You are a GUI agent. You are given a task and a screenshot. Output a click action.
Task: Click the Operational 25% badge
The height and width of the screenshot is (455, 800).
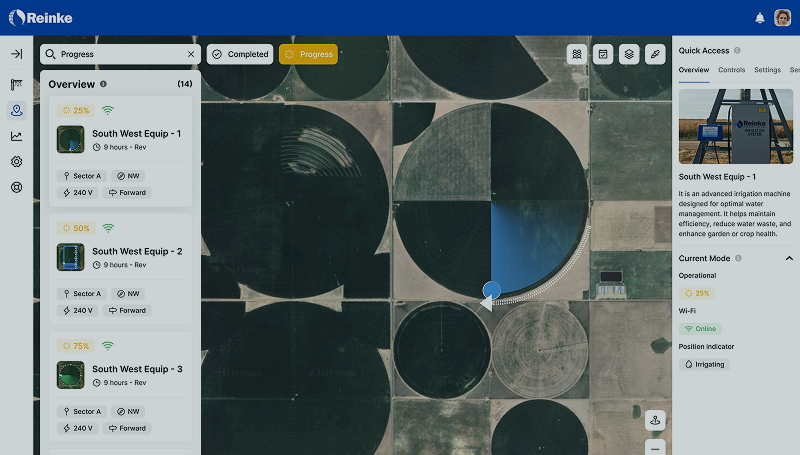click(697, 293)
